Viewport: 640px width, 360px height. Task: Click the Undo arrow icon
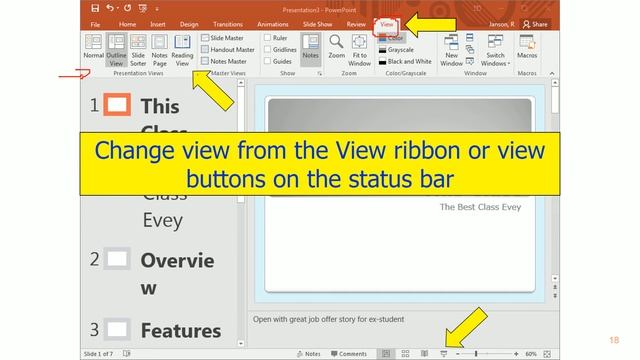pos(109,8)
